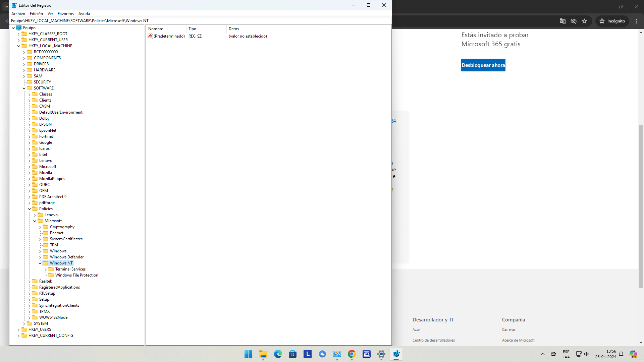Click the muted volume tray icon
Image resolution: width=644 pixels, height=362 pixels.
tap(587, 354)
